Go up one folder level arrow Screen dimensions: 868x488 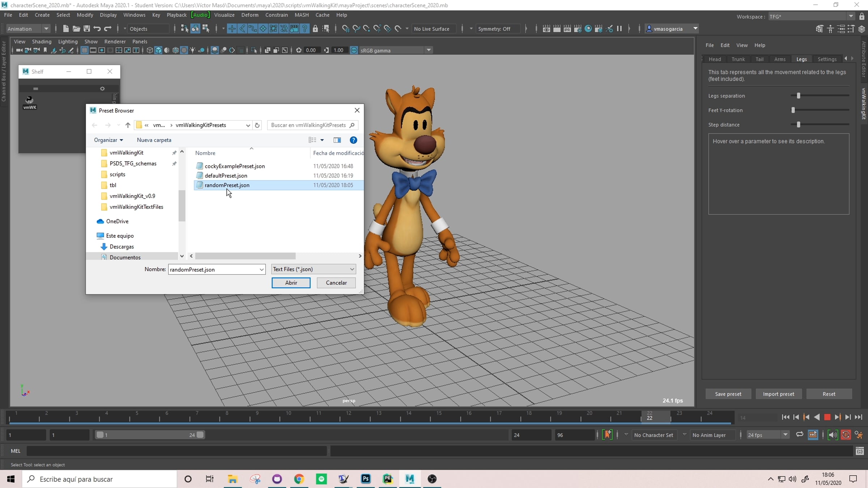(128, 125)
